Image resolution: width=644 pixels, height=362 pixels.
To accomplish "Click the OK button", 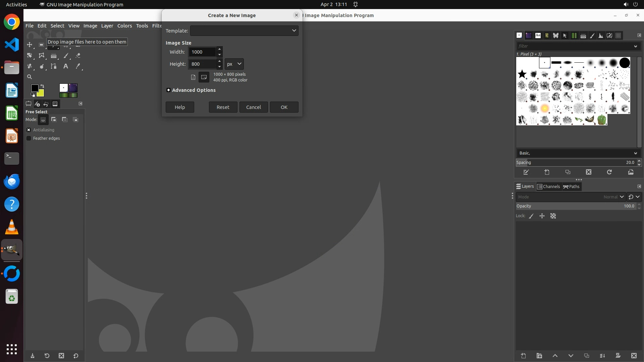I will 284,107.
